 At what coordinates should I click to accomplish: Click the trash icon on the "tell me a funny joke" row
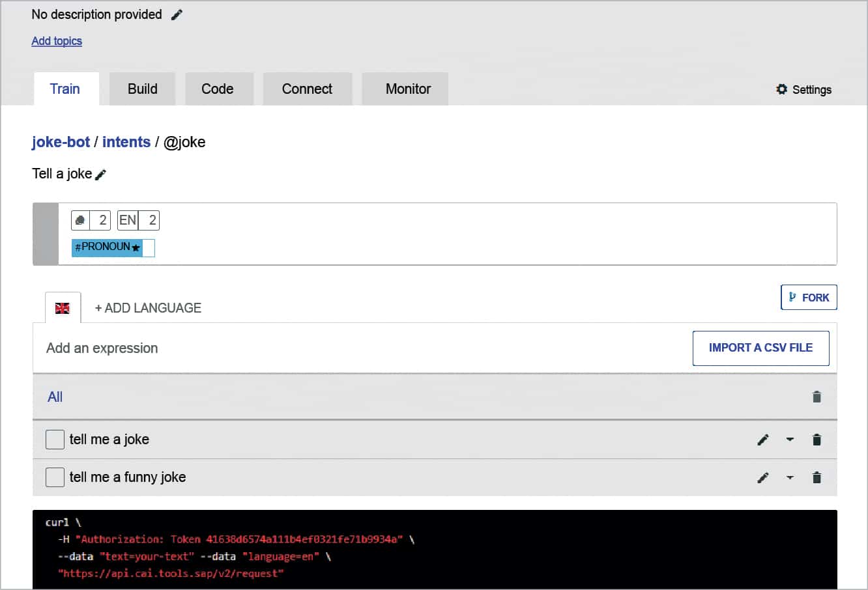[817, 477]
